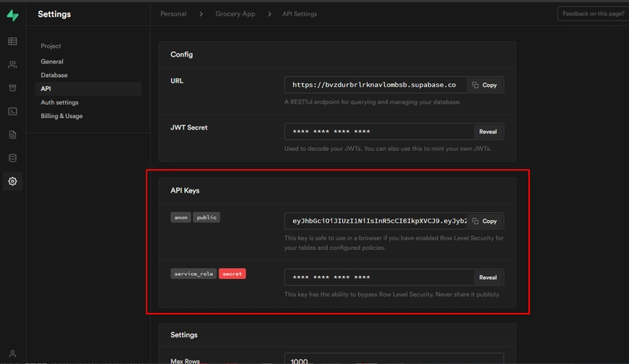Click API Settings breadcrumb
Image resolution: width=629 pixels, height=364 pixels.
[x=300, y=13]
